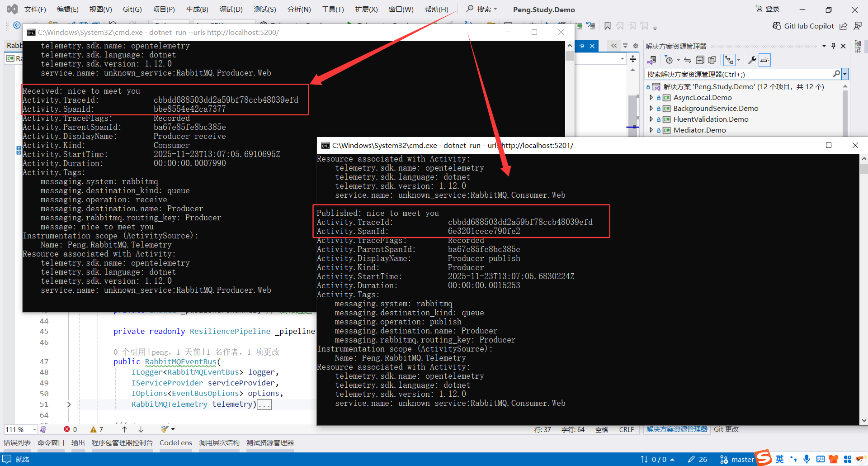
Task: Click sync with active document icon
Action: point(688,60)
